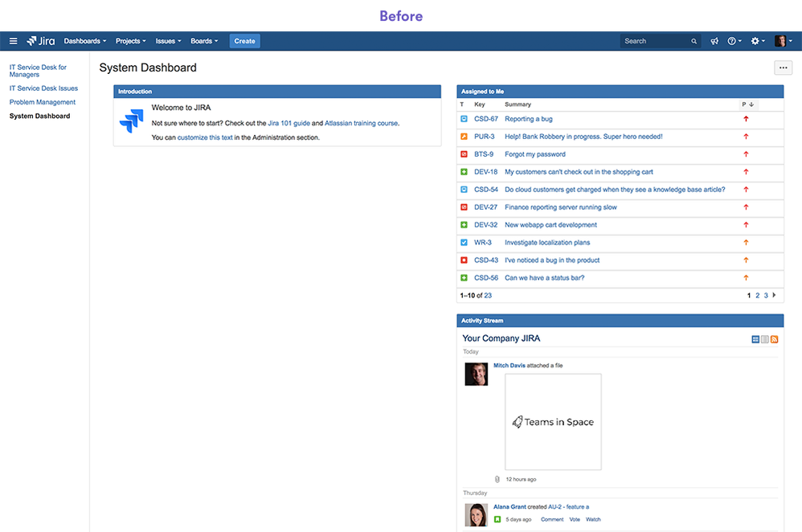Screen dimensions: 802x532
Task: Open IT Service Desk for Managers dashboard
Action: pyautogui.click(x=38, y=71)
